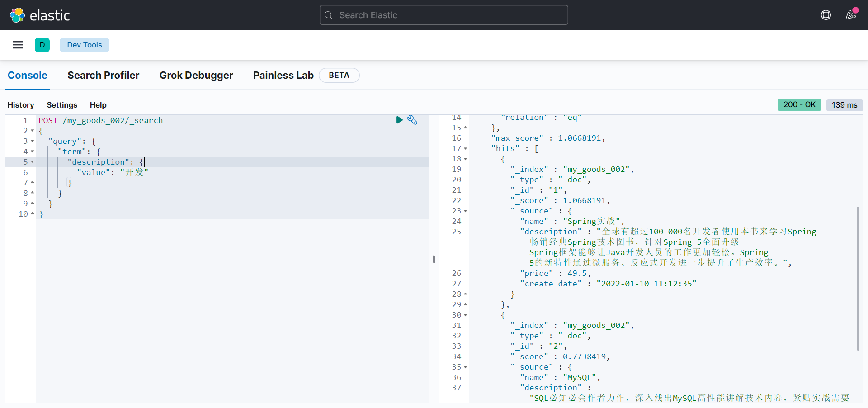Click the "create_date" value line
This screenshot has height=408, width=868.
[608, 284]
